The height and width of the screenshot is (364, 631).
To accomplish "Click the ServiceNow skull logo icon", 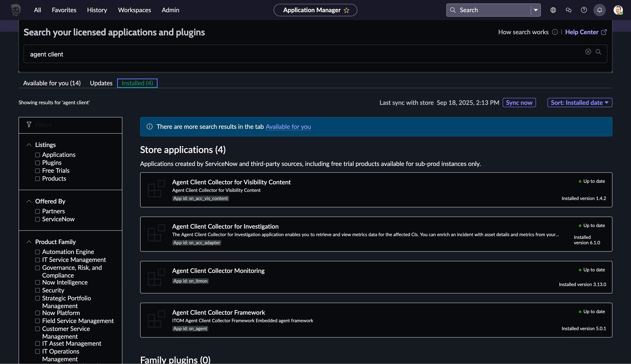I will (15, 10).
